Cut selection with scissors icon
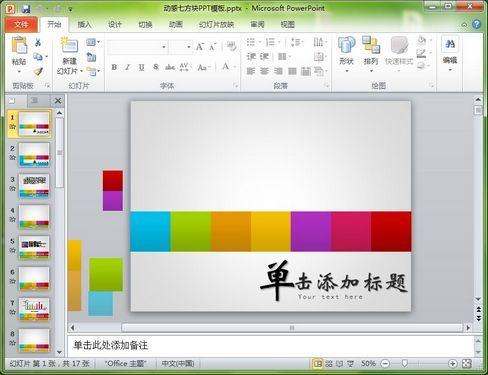The width and height of the screenshot is (488, 375). click(38, 42)
